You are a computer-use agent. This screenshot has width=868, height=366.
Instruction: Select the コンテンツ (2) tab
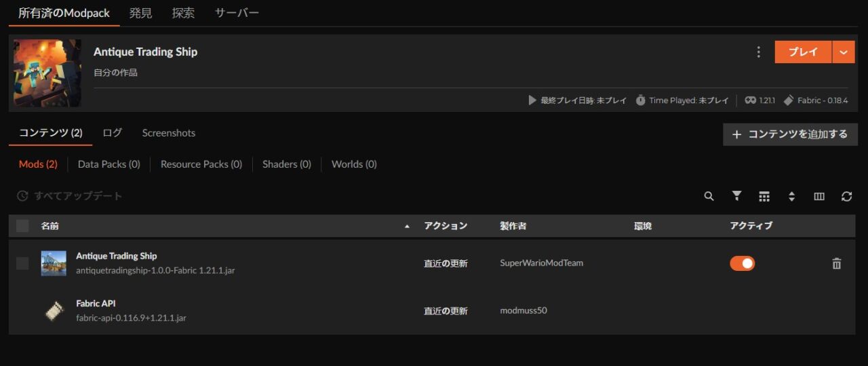tap(51, 133)
